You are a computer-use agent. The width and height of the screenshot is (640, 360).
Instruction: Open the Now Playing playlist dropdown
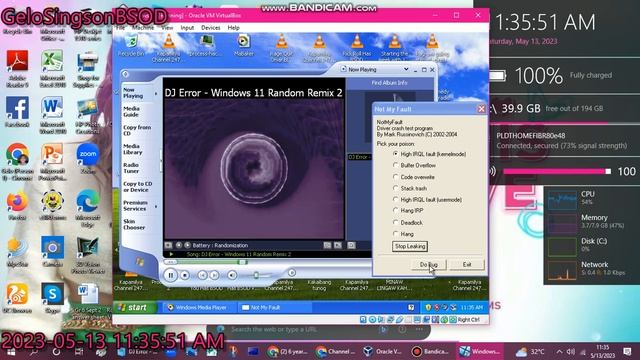(x=406, y=69)
